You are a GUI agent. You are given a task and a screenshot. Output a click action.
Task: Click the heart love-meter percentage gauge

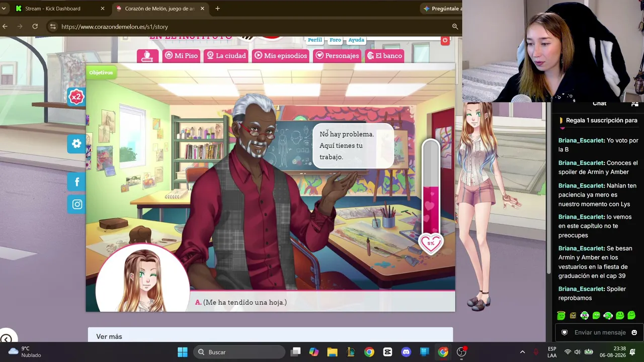coord(431,243)
